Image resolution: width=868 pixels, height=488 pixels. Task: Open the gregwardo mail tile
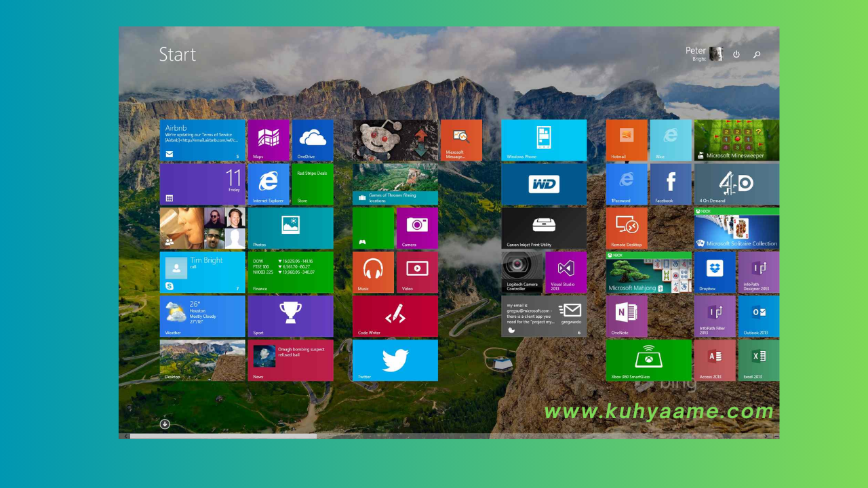click(x=544, y=317)
